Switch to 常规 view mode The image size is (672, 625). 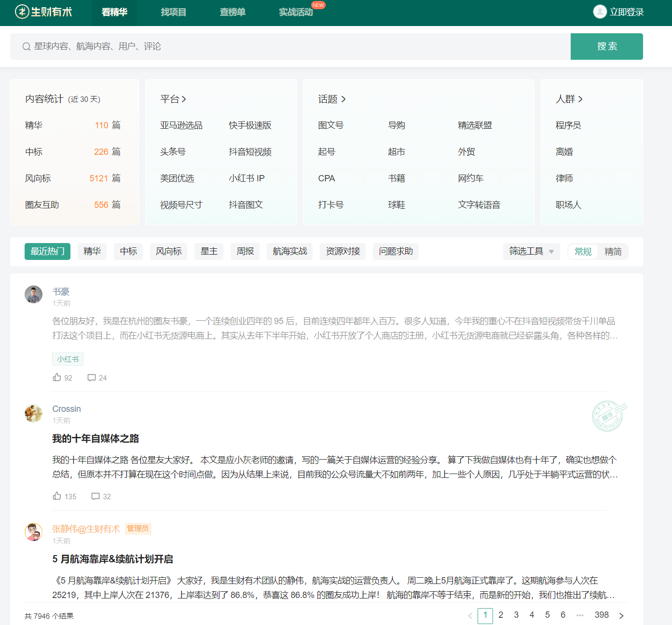[583, 251]
